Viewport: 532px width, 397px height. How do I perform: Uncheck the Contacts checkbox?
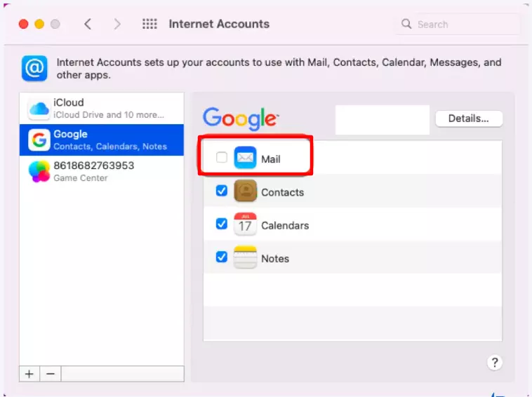pos(222,191)
